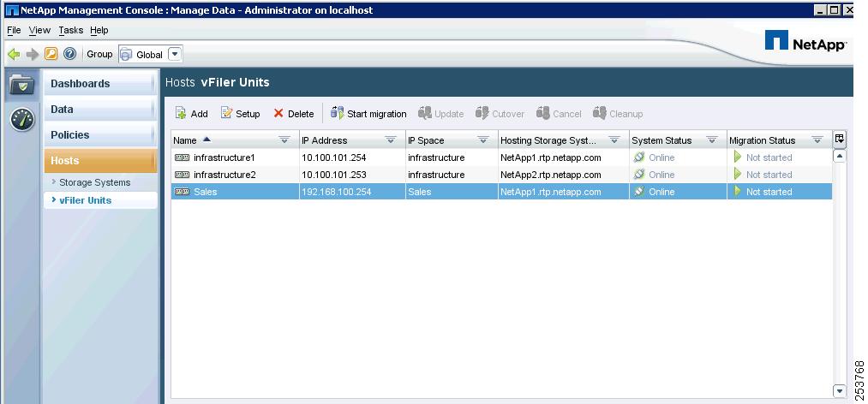Click the orange search toolbar icon
Viewport: 868px width, 404px height.
click(x=51, y=54)
